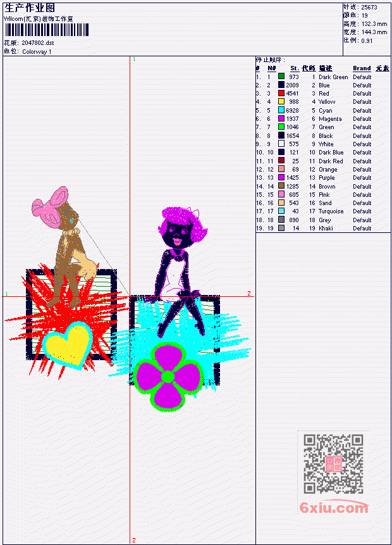Image resolution: width=392 pixels, height=545 pixels.
Task: Pick the Yellow color swatch
Action: [281, 101]
